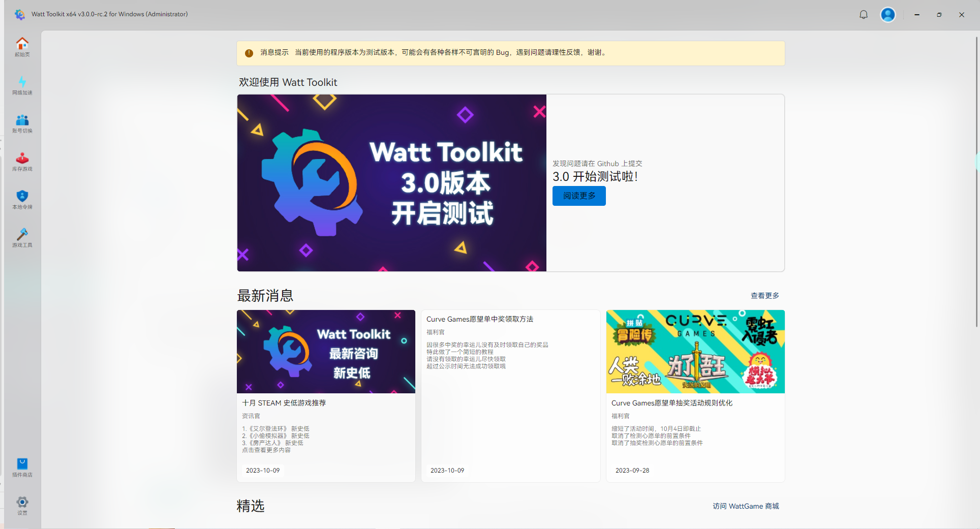This screenshot has width=980, height=529.
Task: Visit the WattGame 商城 link
Action: point(745,506)
